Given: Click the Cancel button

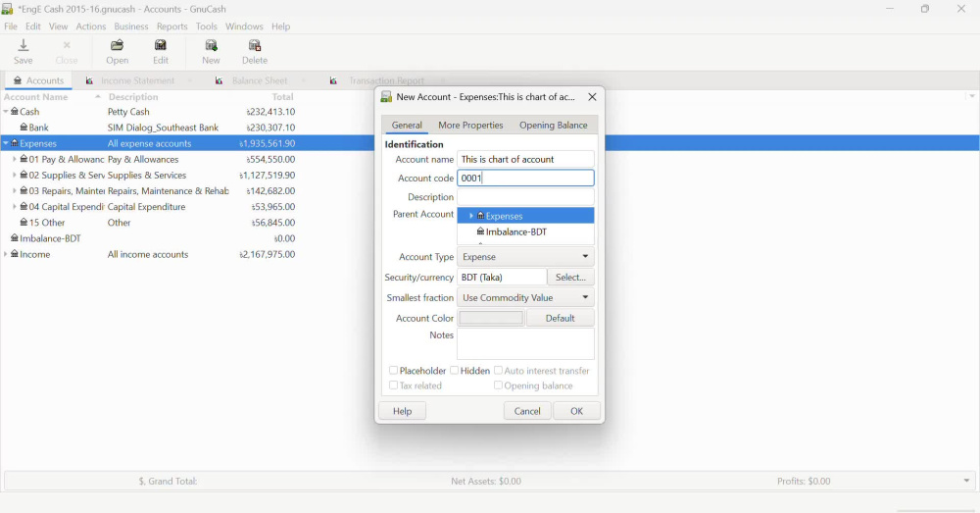Looking at the screenshot, I should [x=527, y=411].
